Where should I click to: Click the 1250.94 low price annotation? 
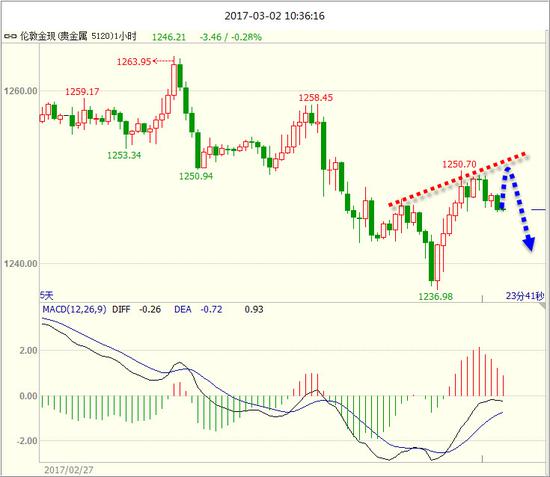[196, 176]
